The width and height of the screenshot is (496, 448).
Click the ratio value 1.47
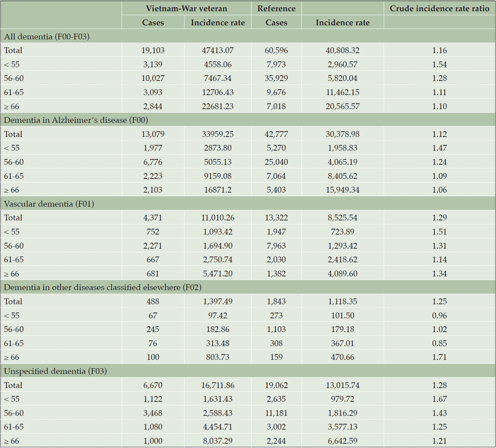(x=439, y=148)
